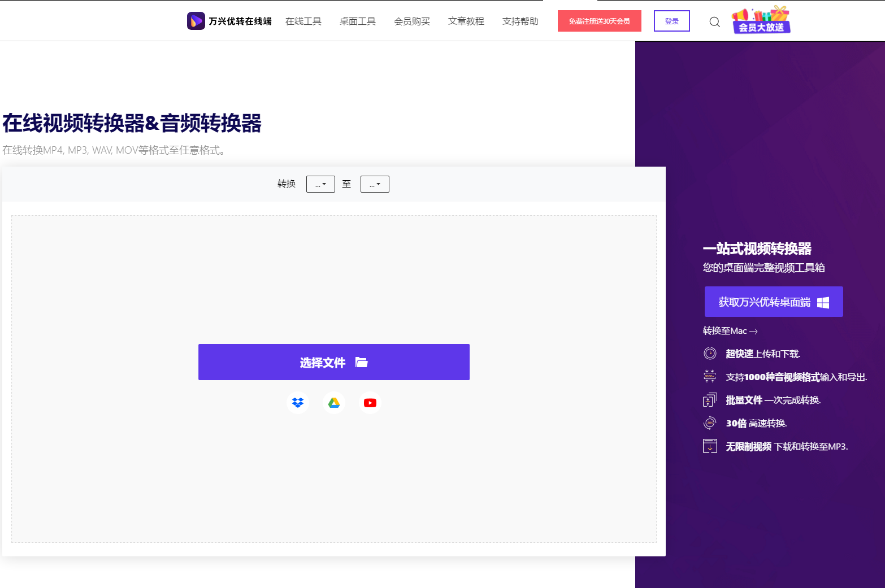Click the folder icon inside 选择文件 button

[x=362, y=362]
